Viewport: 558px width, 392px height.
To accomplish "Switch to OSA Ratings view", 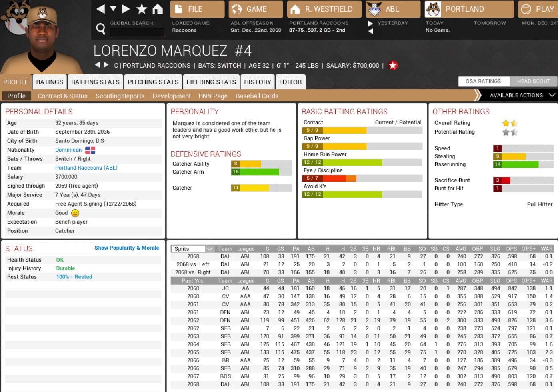I will coord(483,81).
